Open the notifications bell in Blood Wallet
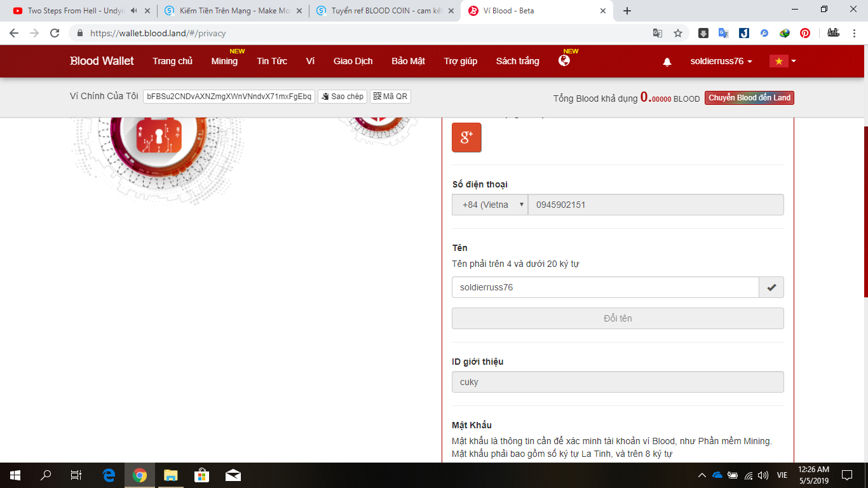 667,62
